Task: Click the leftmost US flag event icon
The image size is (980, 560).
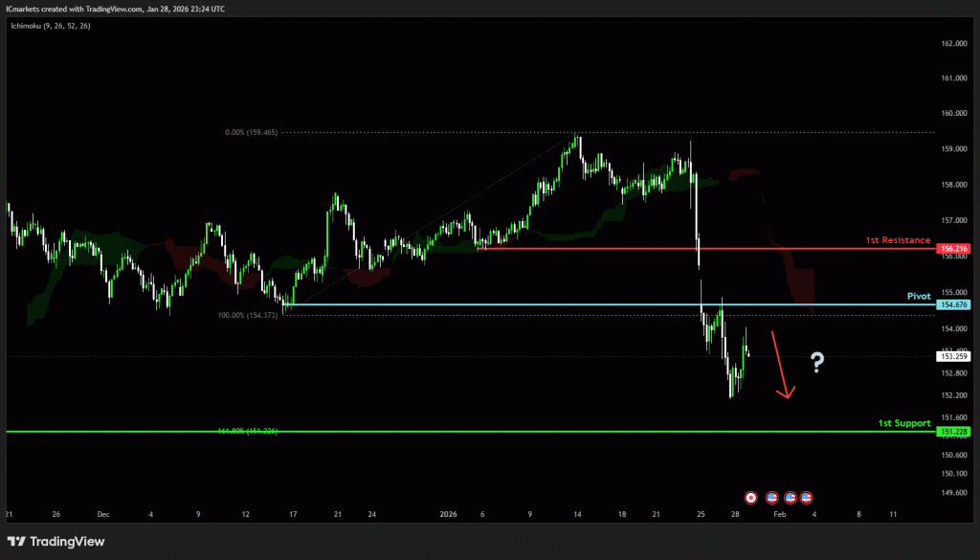Action: [x=772, y=497]
